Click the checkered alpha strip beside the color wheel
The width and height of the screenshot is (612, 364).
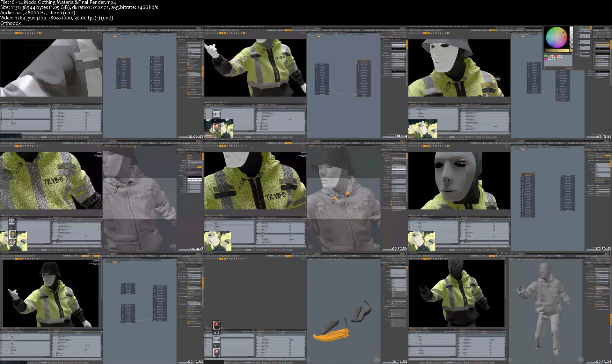pyautogui.click(x=571, y=37)
